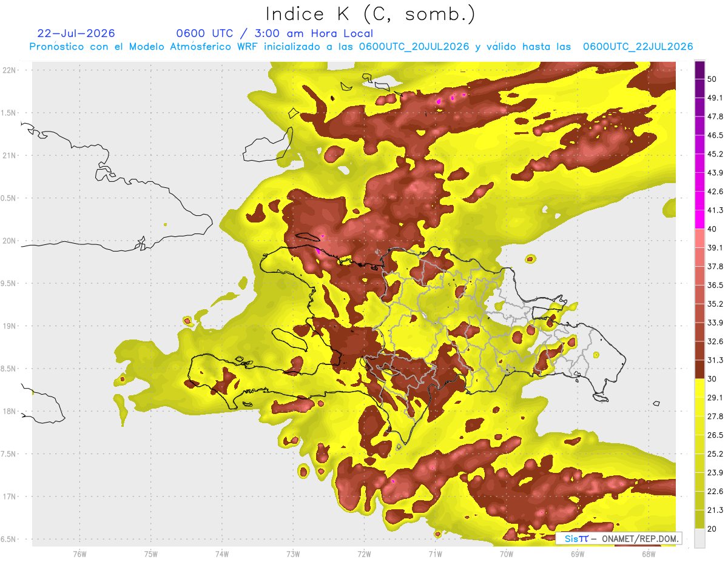Click the dark purple legend band above 50
This screenshot has width=728, height=562.
pyautogui.click(x=699, y=70)
